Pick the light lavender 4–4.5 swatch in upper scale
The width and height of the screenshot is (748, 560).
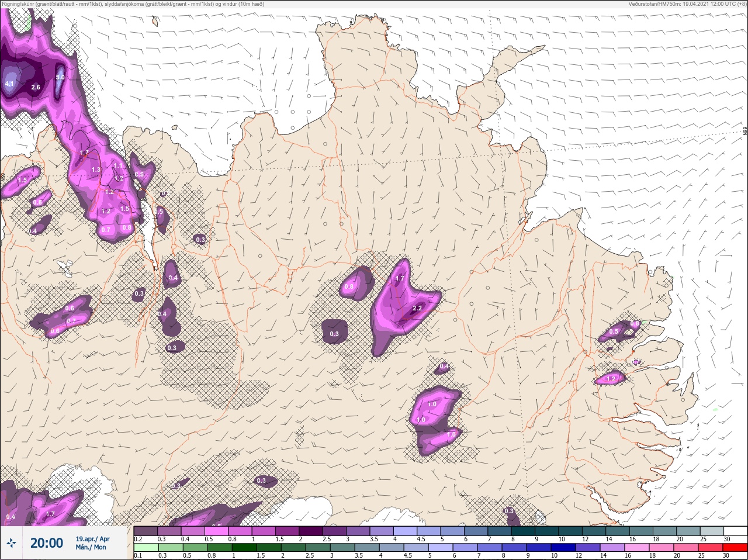tap(406, 531)
